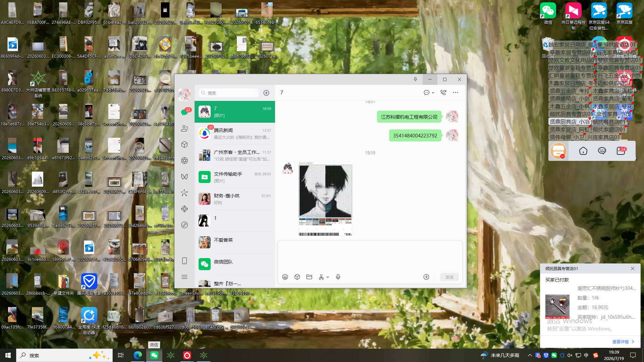Click the message text input area
Image resolution: width=644 pixels, height=362 pixels.
(x=370, y=256)
